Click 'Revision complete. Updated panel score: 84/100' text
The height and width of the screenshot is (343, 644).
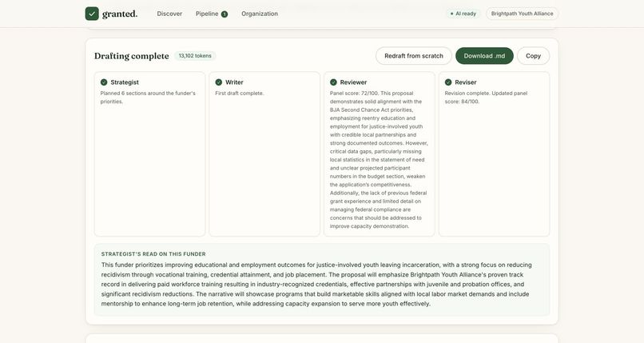point(486,98)
